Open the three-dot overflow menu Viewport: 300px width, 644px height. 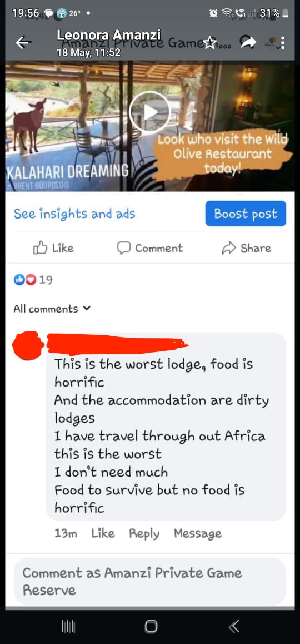click(x=282, y=43)
